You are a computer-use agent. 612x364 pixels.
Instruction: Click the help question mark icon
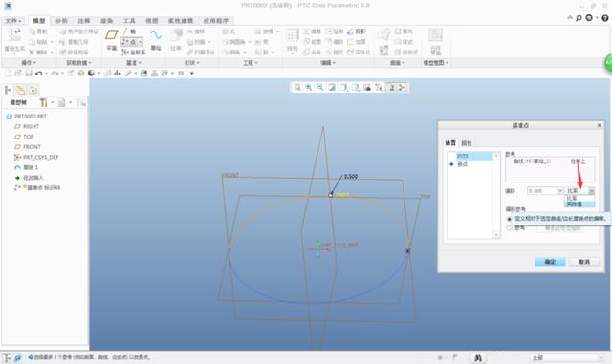click(605, 18)
